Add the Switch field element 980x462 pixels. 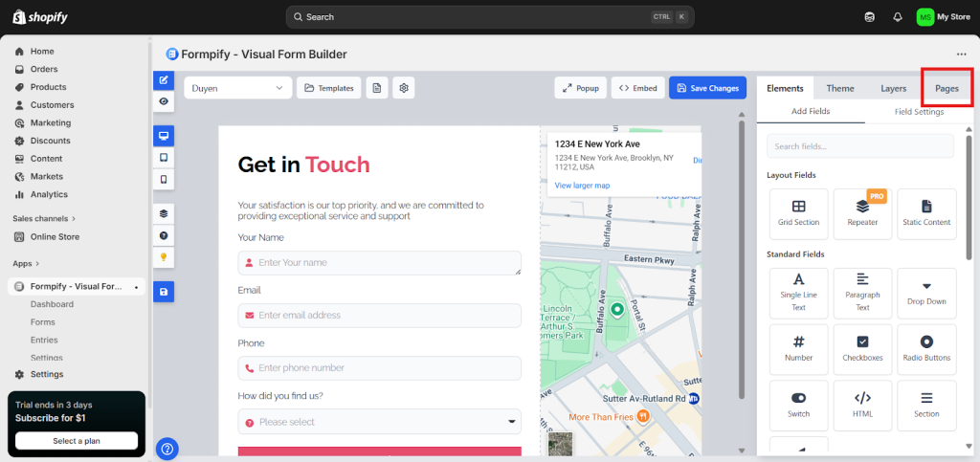[x=798, y=404]
